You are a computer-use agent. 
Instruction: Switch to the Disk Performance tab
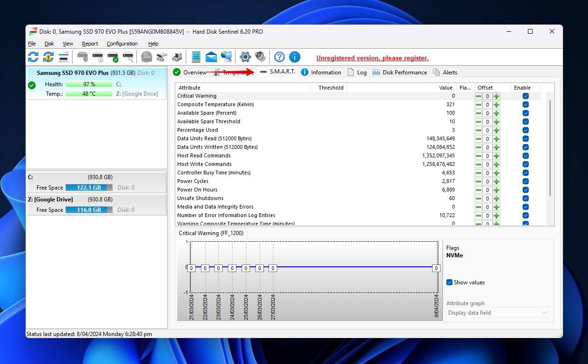pyautogui.click(x=399, y=73)
